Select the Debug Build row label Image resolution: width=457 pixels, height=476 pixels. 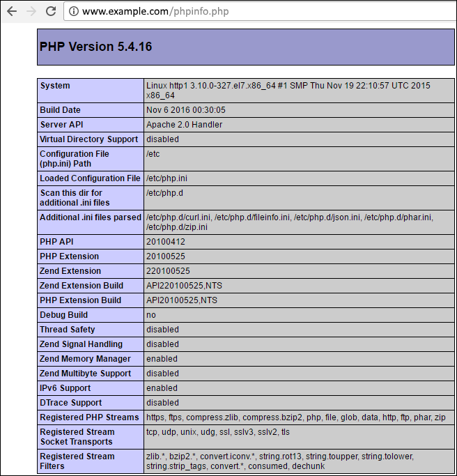click(63, 315)
